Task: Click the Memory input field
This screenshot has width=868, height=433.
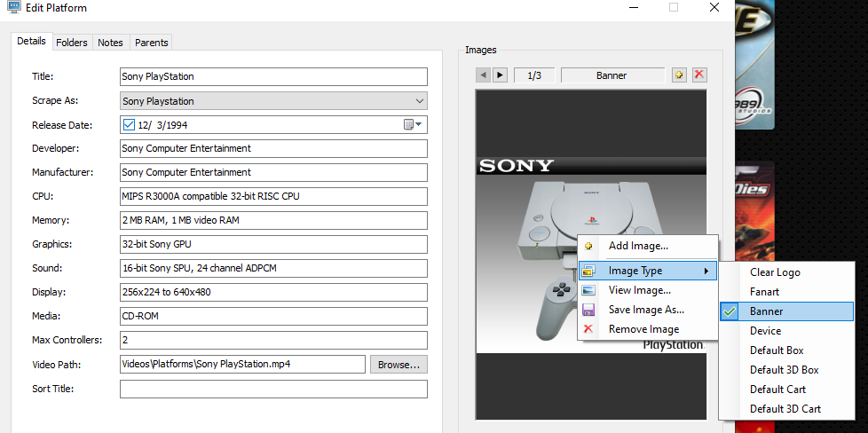Action: (x=273, y=220)
